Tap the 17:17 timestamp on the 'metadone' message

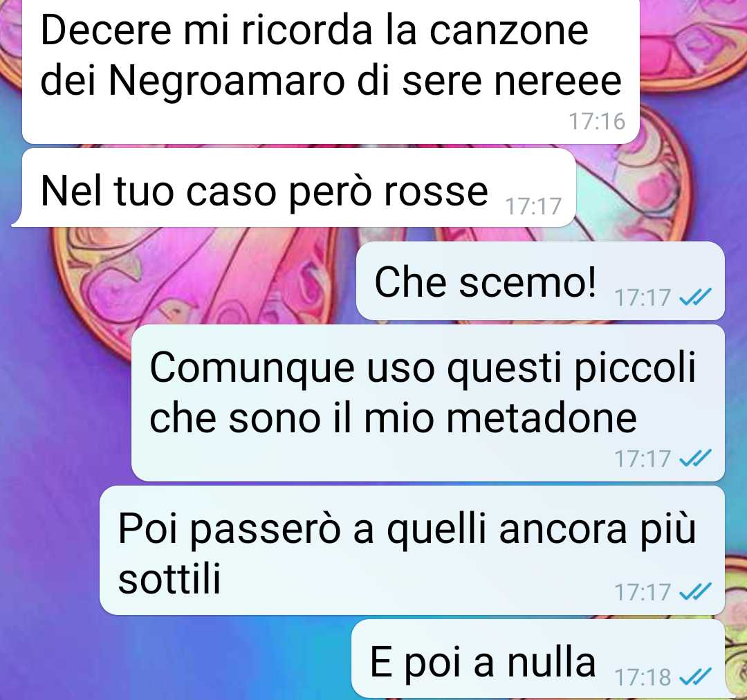coord(643,459)
